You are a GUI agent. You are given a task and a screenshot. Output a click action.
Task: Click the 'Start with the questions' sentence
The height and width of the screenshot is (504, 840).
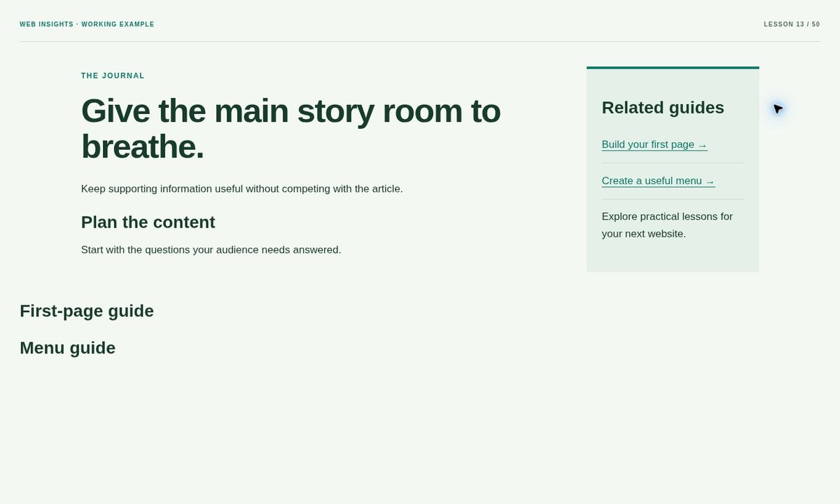[x=211, y=250]
